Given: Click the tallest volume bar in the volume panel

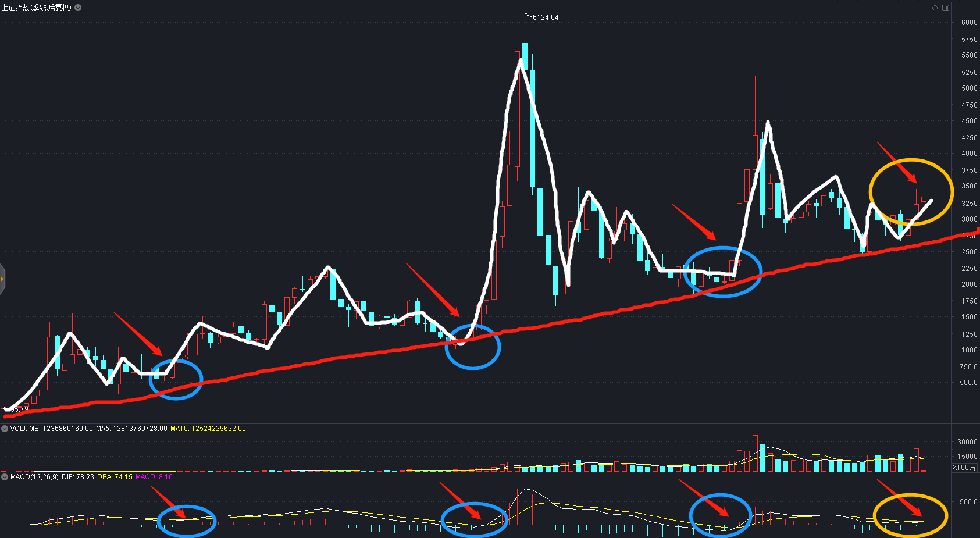Looking at the screenshot, I should point(755,453).
